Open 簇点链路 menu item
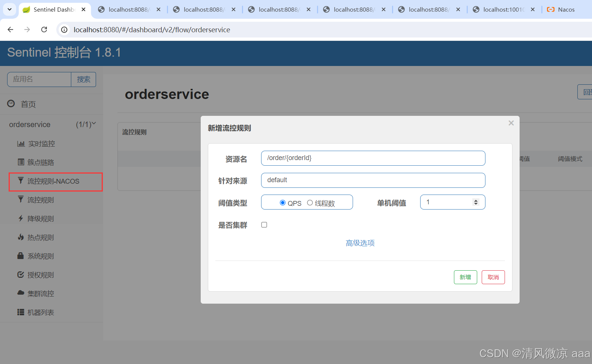The width and height of the screenshot is (592, 364). [x=41, y=162]
